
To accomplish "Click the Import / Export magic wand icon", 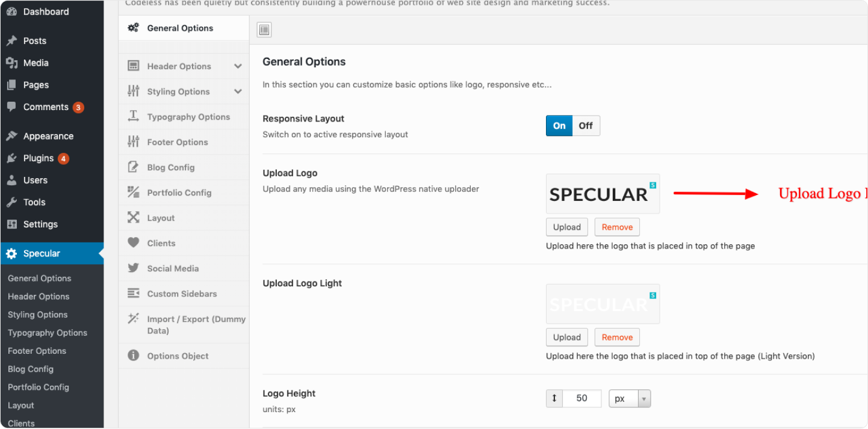I will tap(134, 319).
